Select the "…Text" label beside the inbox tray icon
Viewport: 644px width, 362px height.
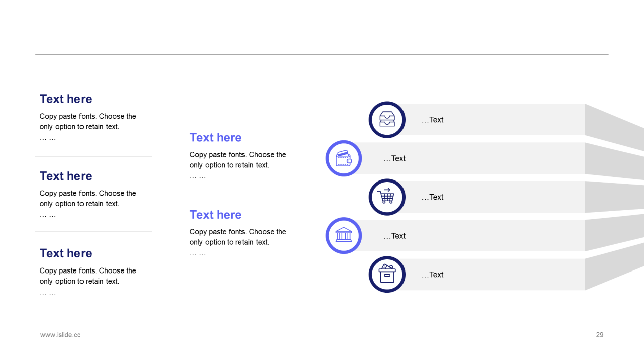pyautogui.click(x=433, y=120)
